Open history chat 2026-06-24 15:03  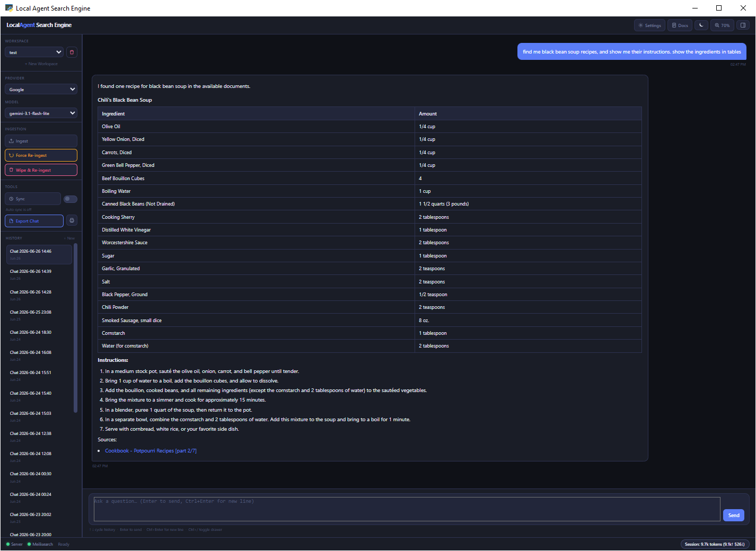[x=39, y=416]
